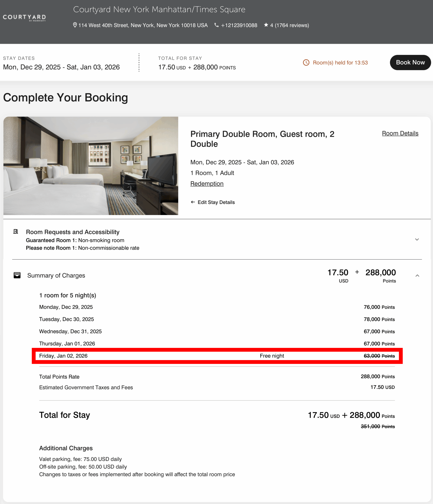
Task: Click the phone icon beside hotel number
Action: 216,25
